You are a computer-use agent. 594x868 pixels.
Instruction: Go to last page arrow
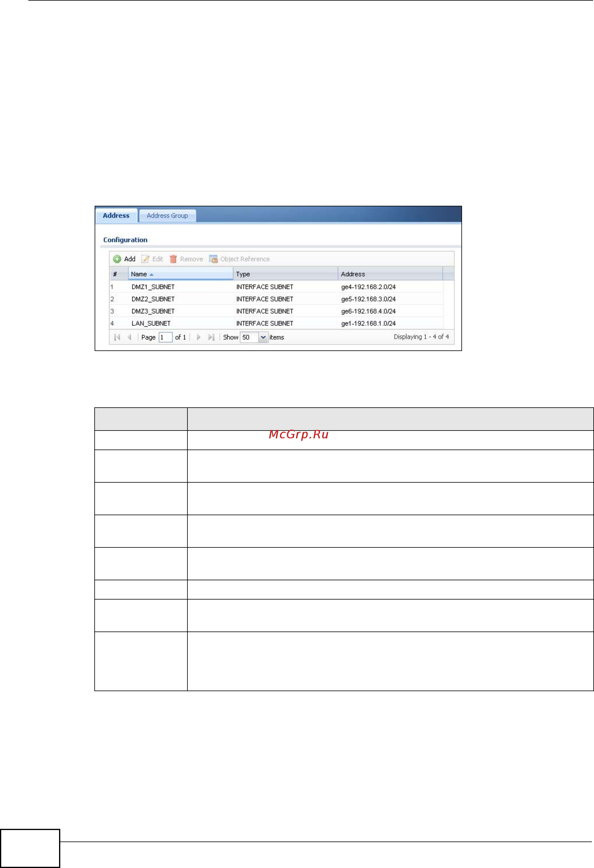point(211,337)
